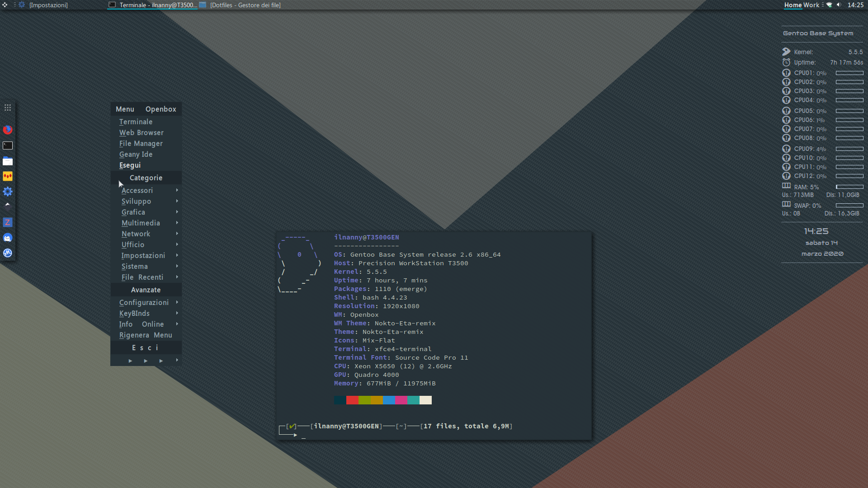Open the file manager dock icon
The height and width of the screenshot is (488, 868).
[x=8, y=161]
